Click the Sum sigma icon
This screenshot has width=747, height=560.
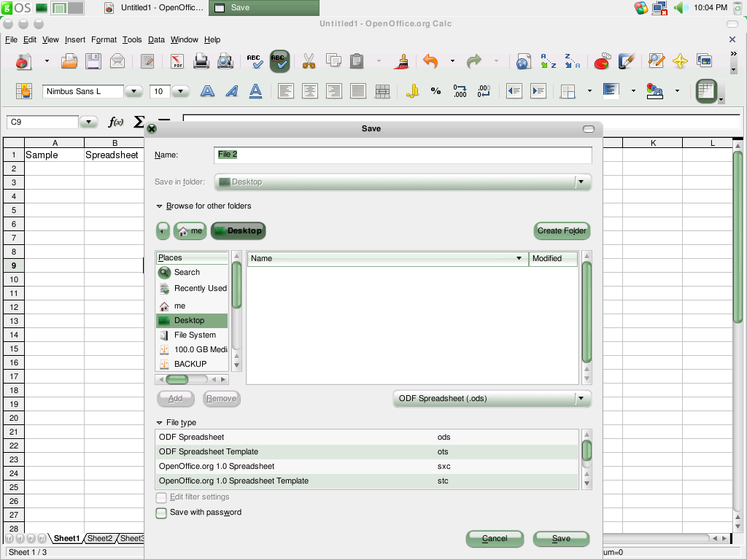(x=139, y=122)
